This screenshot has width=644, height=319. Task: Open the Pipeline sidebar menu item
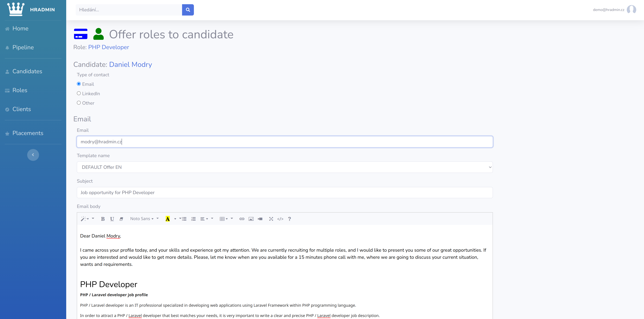point(23,47)
